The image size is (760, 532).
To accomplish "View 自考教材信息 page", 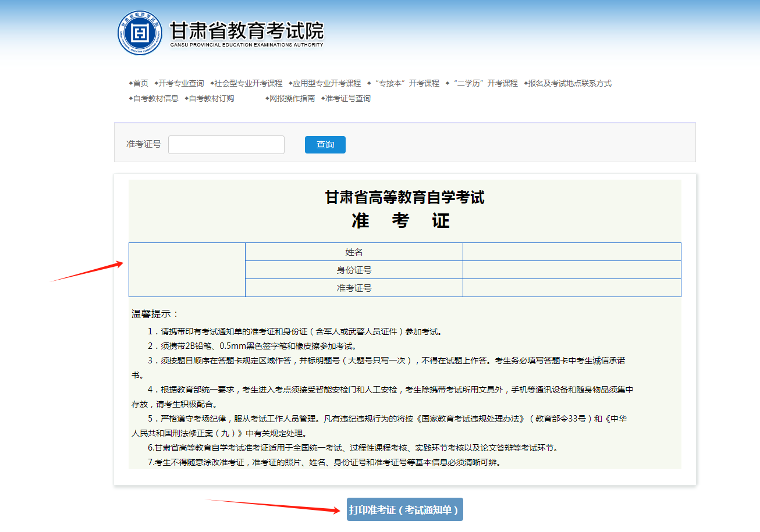I will pyautogui.click(x=155, y=98).
